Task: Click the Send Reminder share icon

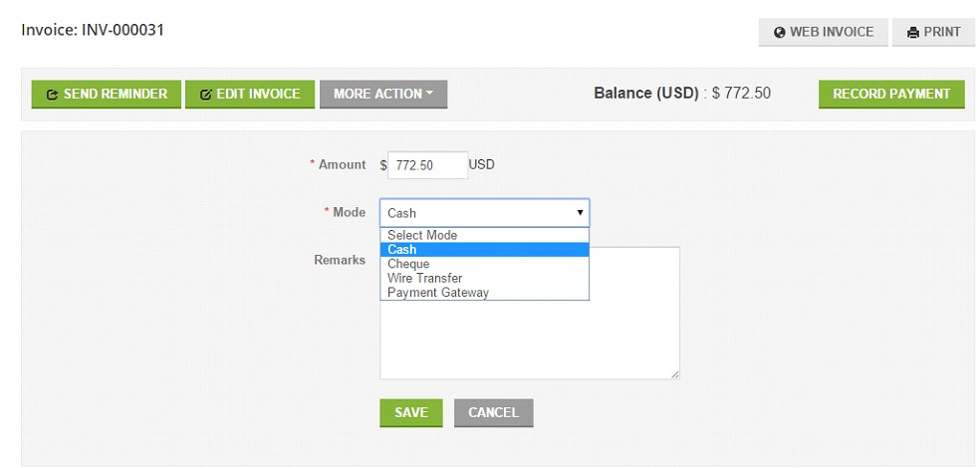Action: (53, 95)
